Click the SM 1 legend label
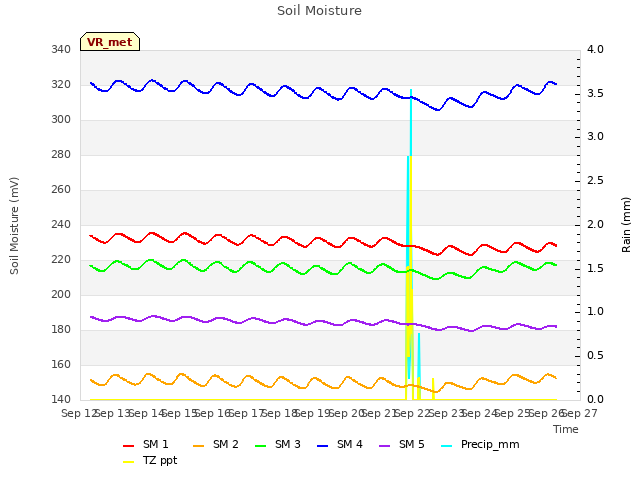Screen dimensions: 640x480 pos(156,444)
